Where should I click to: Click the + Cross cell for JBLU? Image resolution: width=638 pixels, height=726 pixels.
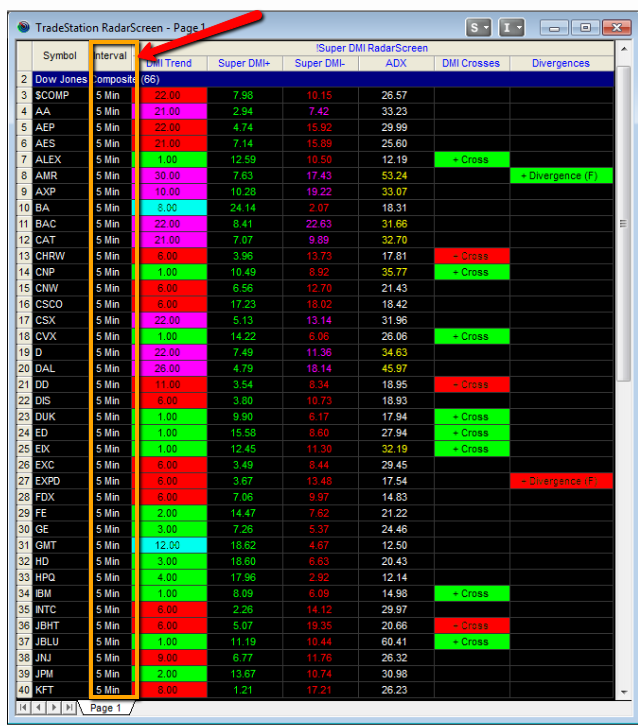[472, 642]
